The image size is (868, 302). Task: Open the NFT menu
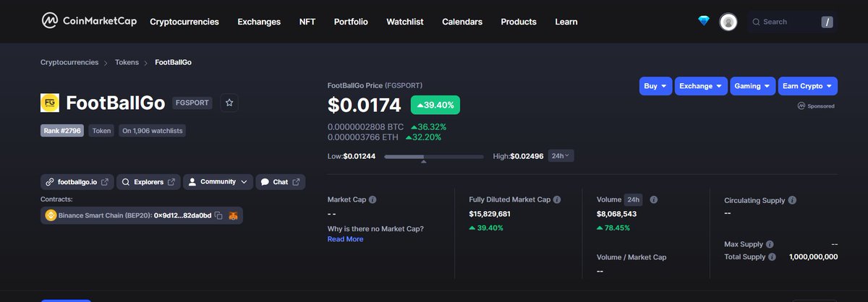point(307,22)
